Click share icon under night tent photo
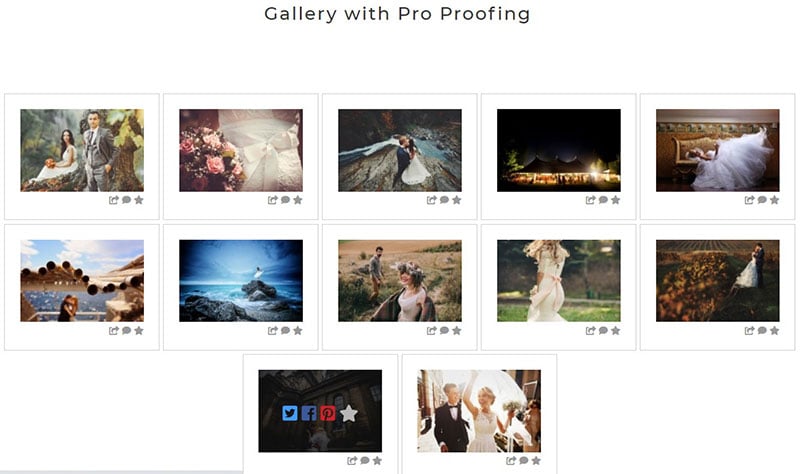This screenshot has height=474, width=800. pos(590,200)
